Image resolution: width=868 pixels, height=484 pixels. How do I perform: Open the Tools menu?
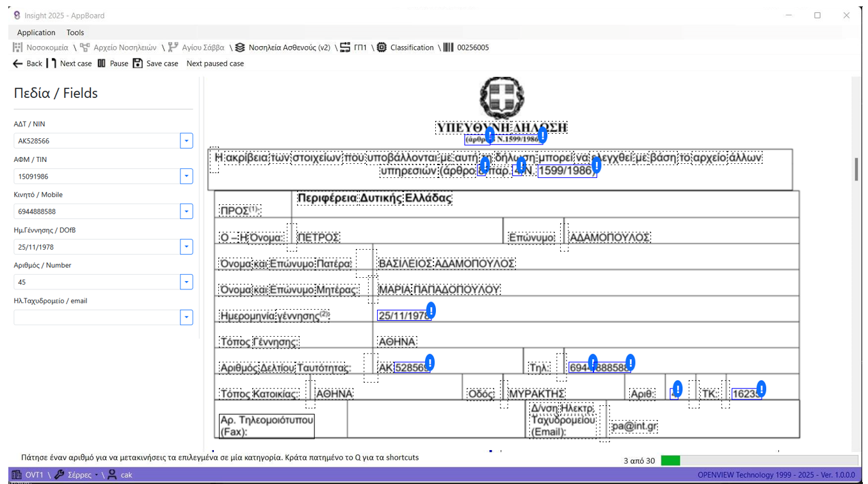click(75, 33)
